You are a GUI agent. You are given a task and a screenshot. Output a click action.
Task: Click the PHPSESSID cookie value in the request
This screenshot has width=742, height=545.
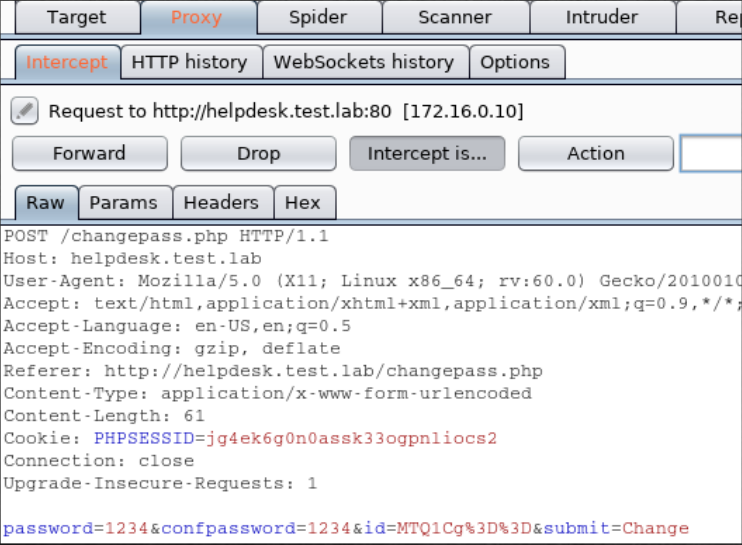click(x=351, y=439)
